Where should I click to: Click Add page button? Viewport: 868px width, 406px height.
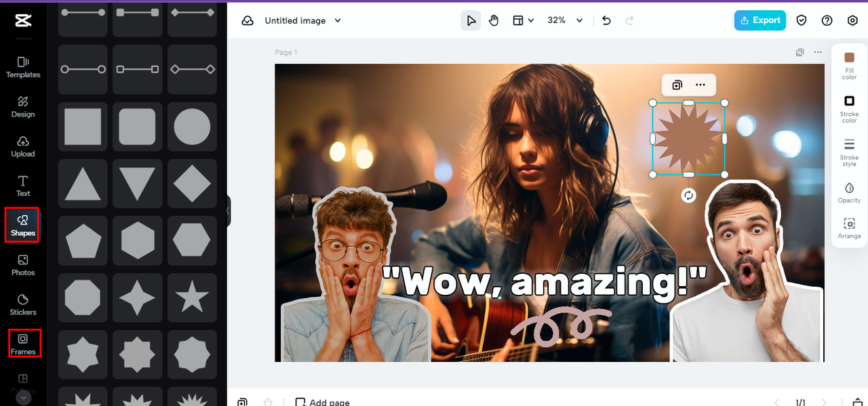322,402
